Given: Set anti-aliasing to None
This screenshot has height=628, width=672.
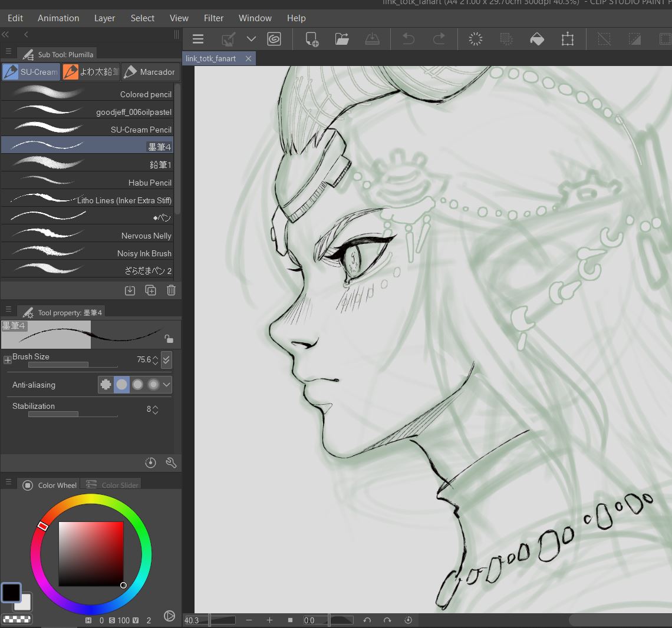Looking at the screenshot, I should [x=106, y=384].
